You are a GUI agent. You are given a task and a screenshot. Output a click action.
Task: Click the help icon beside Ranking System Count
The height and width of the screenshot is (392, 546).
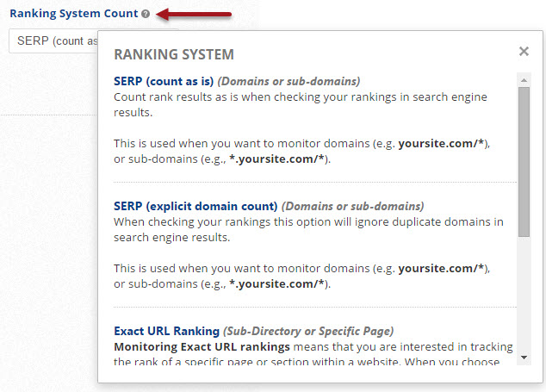click(146, 15)
